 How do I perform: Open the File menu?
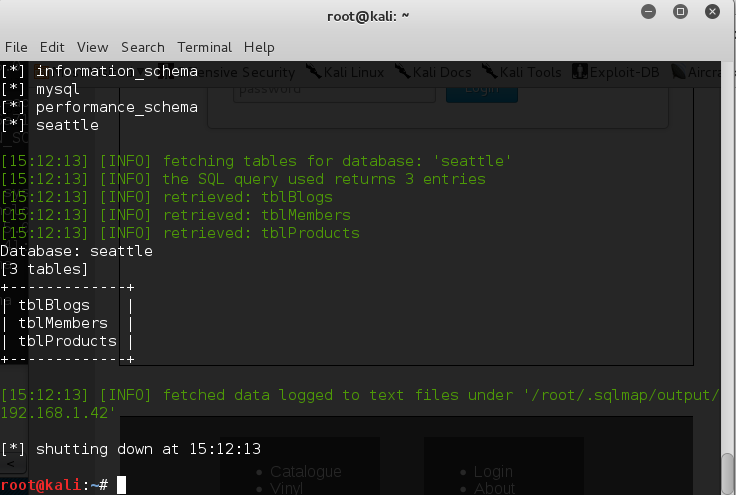click(16, 47)
